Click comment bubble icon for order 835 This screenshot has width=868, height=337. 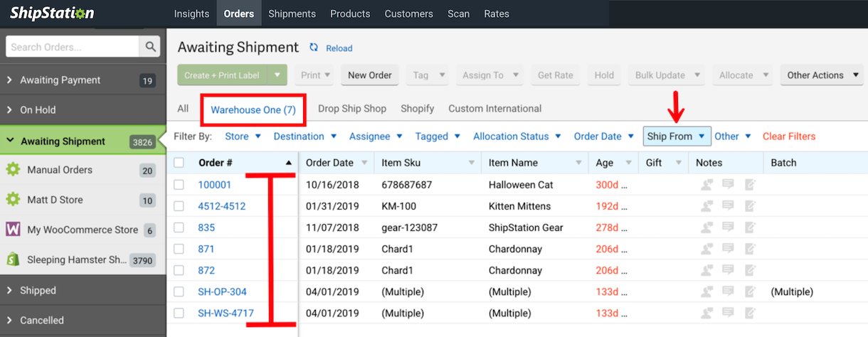(x=728, y=228)
